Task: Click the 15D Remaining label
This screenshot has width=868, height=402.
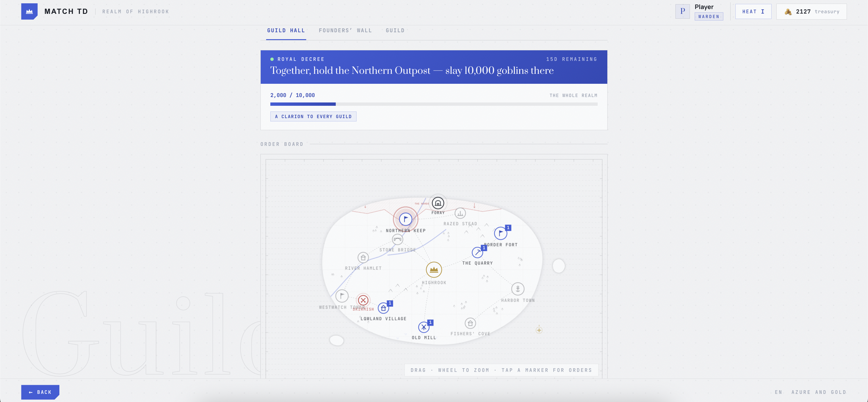Action: coord(571,59)
